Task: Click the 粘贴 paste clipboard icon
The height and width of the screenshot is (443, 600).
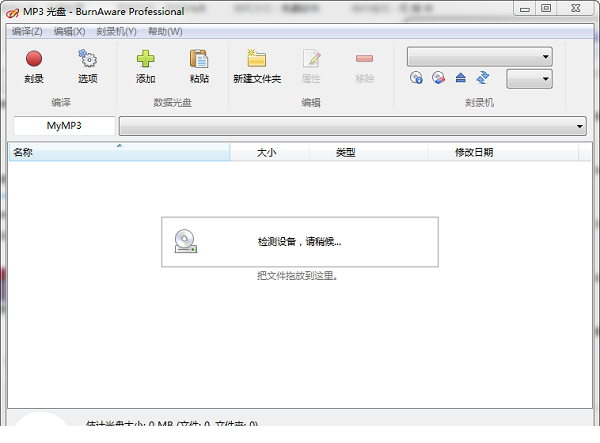Action: (x=199, y=67)
